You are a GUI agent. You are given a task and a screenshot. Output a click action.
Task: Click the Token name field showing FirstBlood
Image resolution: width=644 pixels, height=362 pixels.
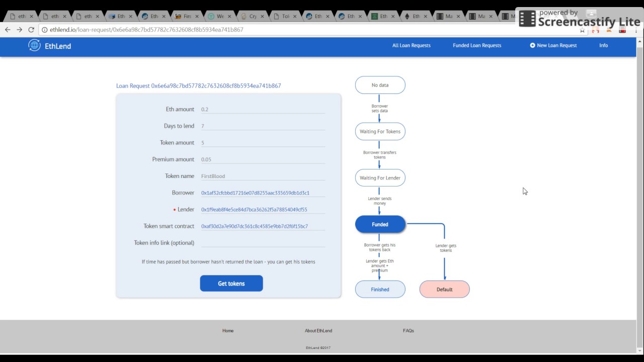coord(263,176)
